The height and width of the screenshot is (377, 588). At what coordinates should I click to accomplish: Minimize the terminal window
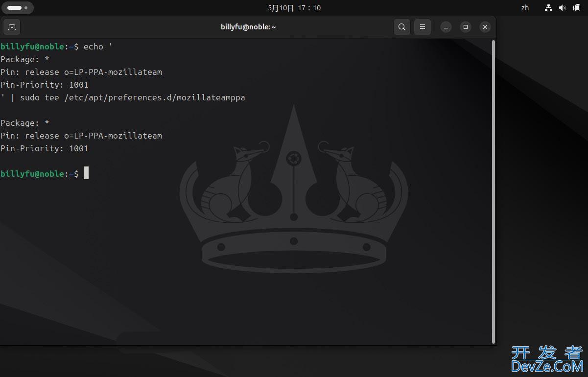click(446, 27)
